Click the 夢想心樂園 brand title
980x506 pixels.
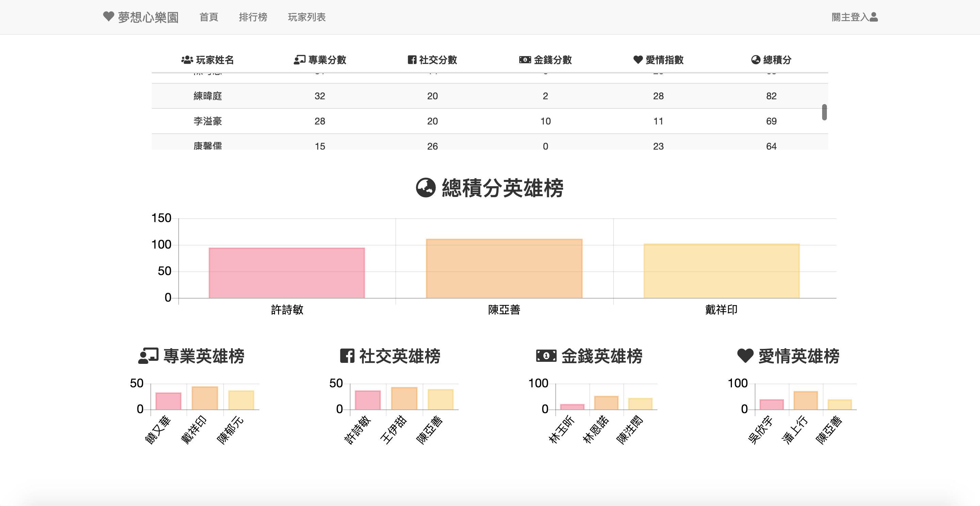[148, 17]
